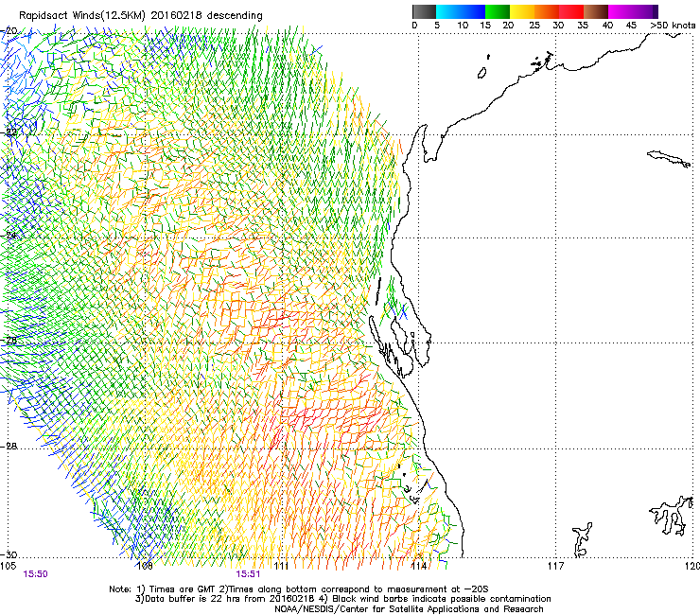
Task: Click the '111' longitude label
Action: [x=281, y=566]
